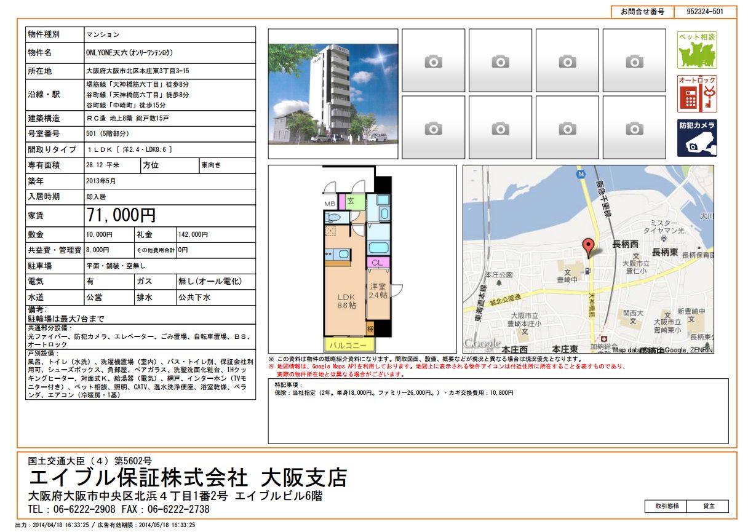Click その他費用合計 value 0円
756x532 pixels.
click(183, 250)
